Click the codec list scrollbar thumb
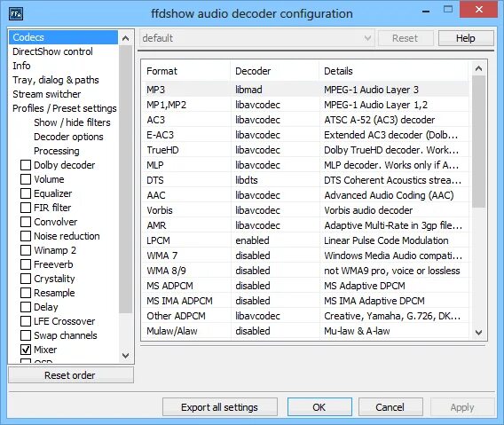Viewport: 504px width, 425px height. pos(478,141)
